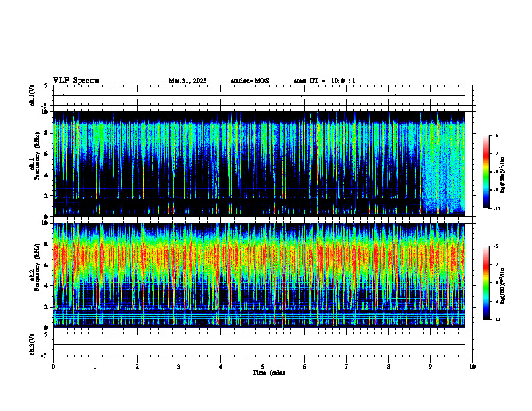Click the "ch.1(V)" waveform axis label
This screenshot has width=532, height=411.
[32, 95]
